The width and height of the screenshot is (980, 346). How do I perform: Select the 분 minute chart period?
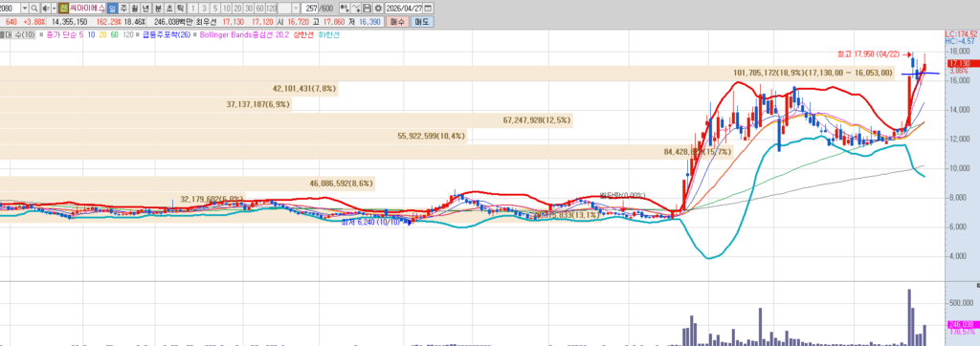click(x=158, y=8)
